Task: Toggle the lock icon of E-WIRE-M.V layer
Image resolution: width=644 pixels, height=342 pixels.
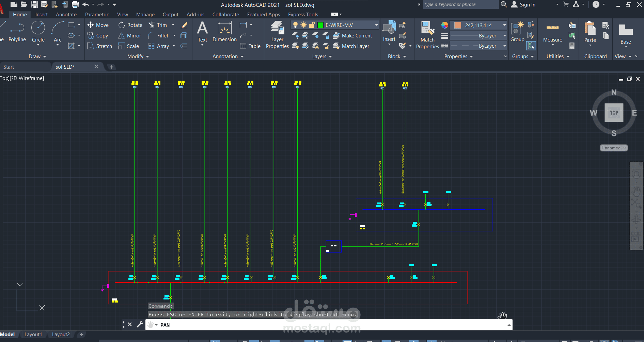Action: [312, 25]
